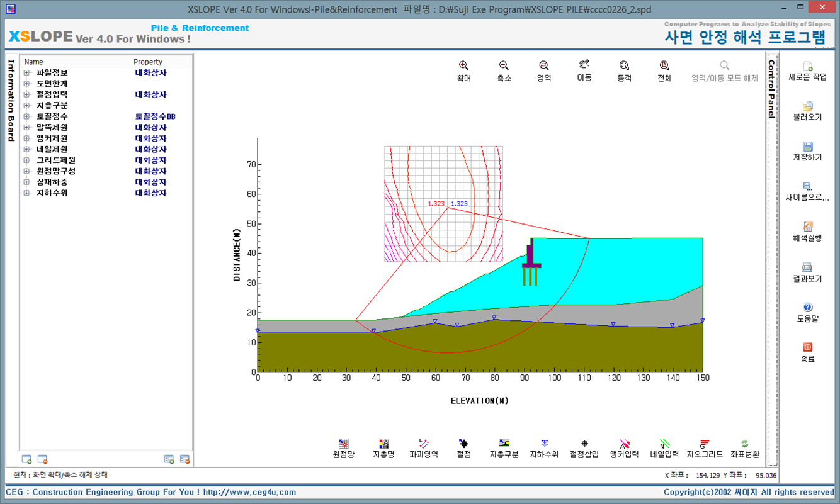Click the 축소 zoom-out tool

click(x=504, y=70)
